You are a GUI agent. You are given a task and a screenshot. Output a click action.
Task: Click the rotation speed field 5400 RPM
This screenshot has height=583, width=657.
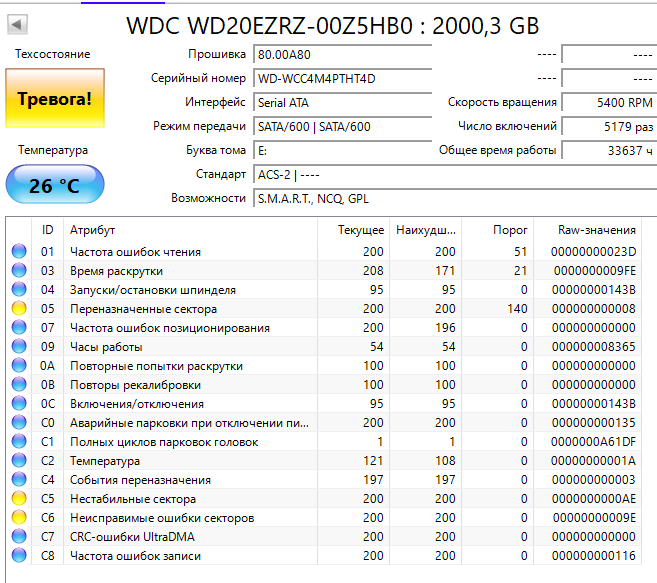(609, 102)
